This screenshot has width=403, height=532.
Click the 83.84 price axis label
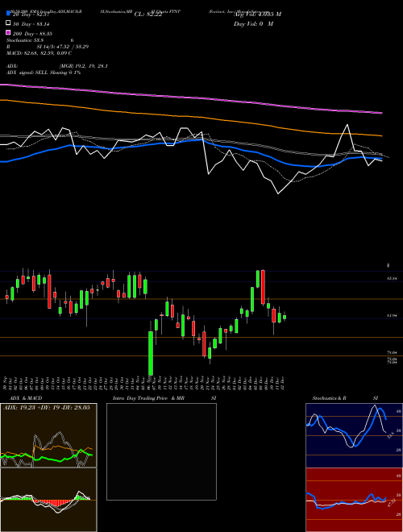tap(393, 278)
